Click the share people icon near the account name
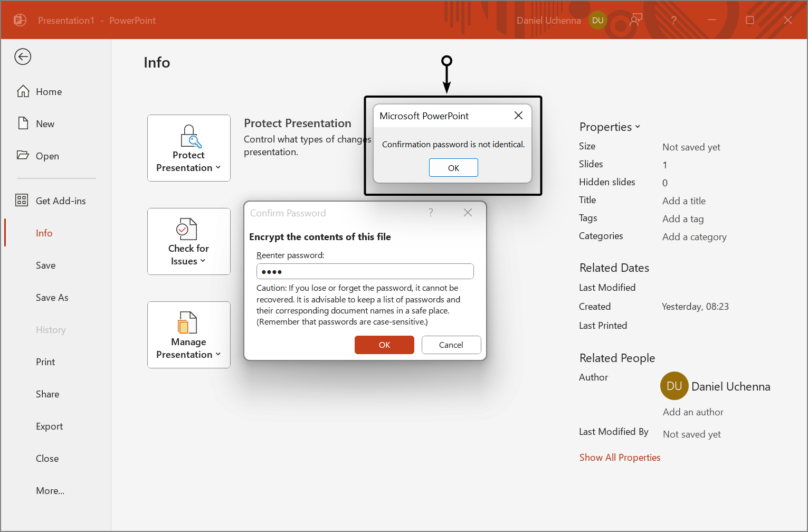 point(636,19)
